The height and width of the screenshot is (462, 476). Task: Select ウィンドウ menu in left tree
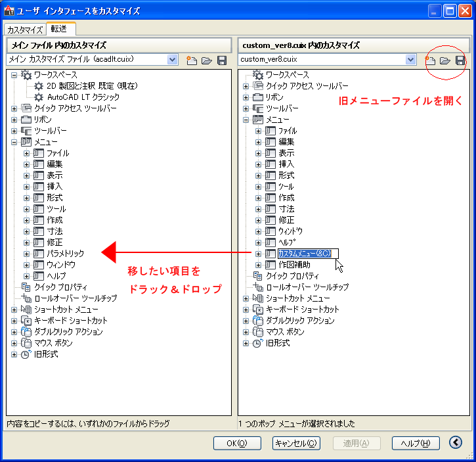tap(61, 265)
